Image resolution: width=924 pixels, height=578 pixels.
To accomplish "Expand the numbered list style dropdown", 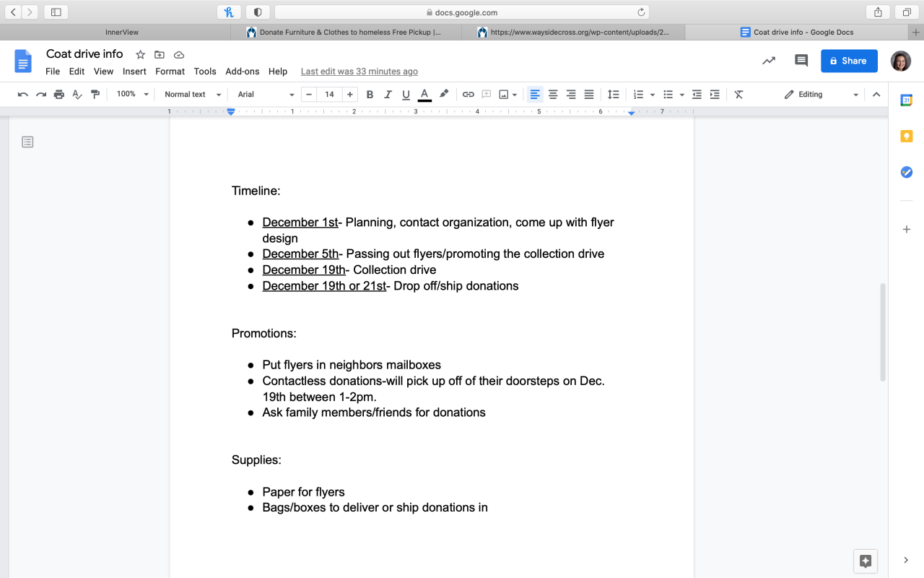I will pos(653,95).
